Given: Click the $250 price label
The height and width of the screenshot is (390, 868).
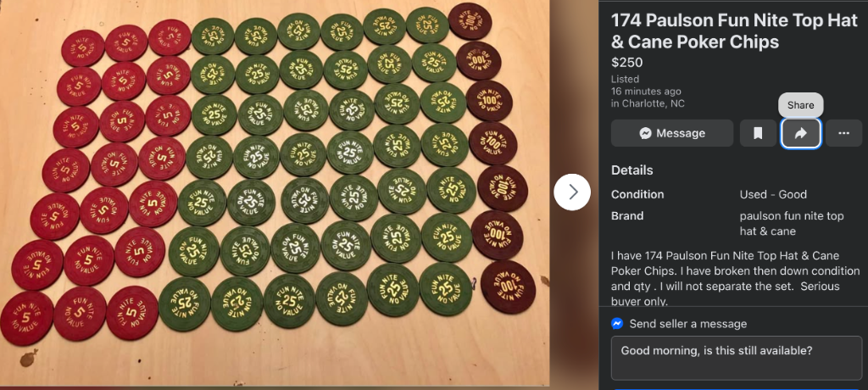Looking at the screenshot, I should (x=626, y=63).
